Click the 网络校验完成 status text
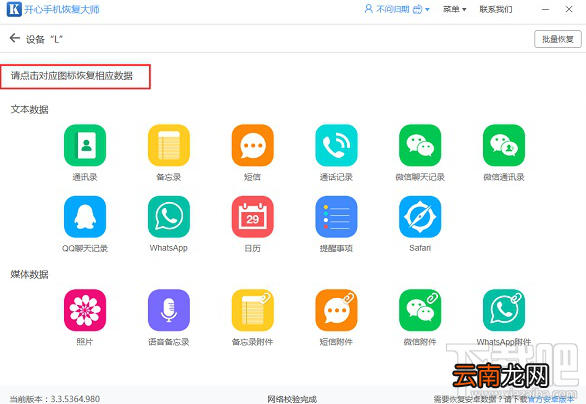586x404 pixels. click(292, 399)
